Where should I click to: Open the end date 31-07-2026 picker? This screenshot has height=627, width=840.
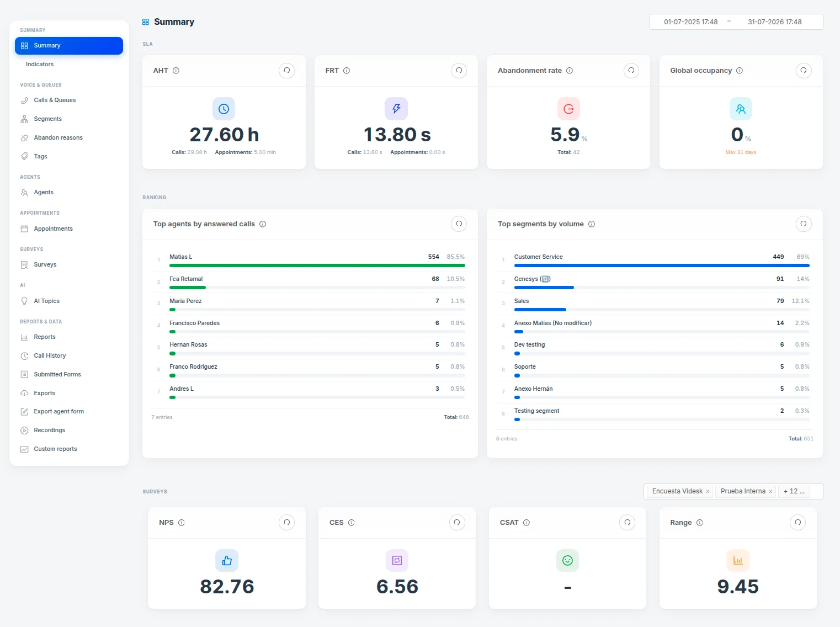coord(775,22)
